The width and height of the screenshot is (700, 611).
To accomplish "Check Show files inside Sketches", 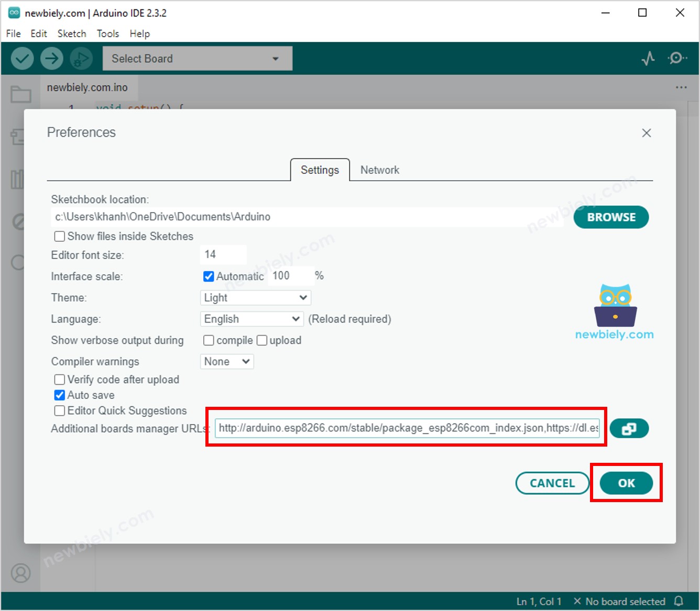I will 59,236.
